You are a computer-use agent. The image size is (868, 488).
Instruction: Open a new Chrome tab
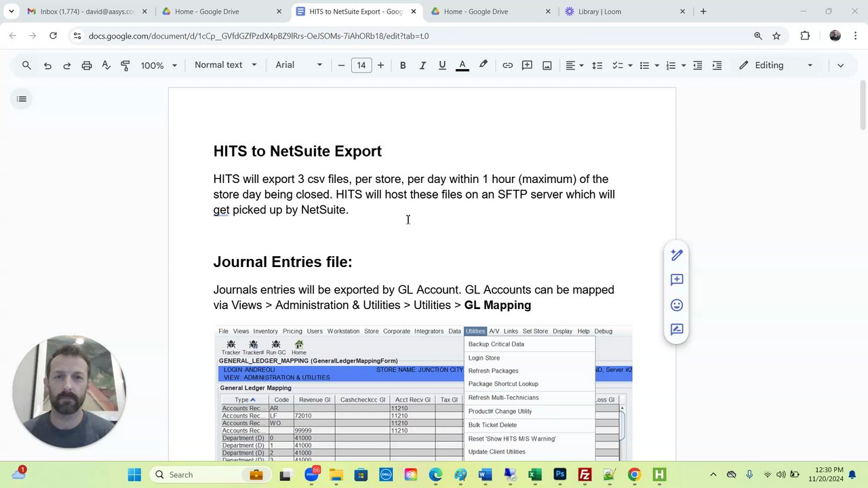(x=703, y=12)
